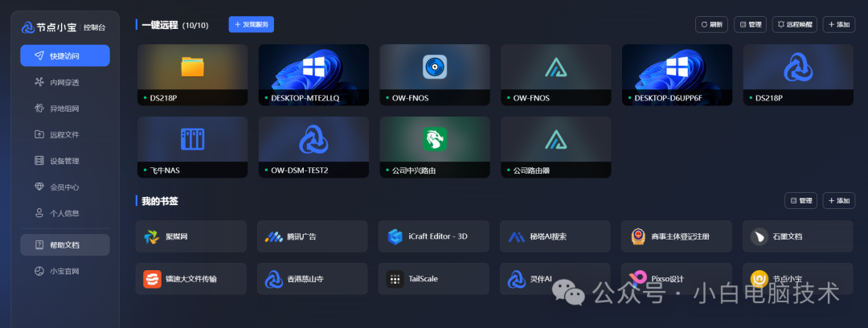Screen dimensions: 868x328
Task: Open 管理 next to 刷新
Action: pos(750,24)
